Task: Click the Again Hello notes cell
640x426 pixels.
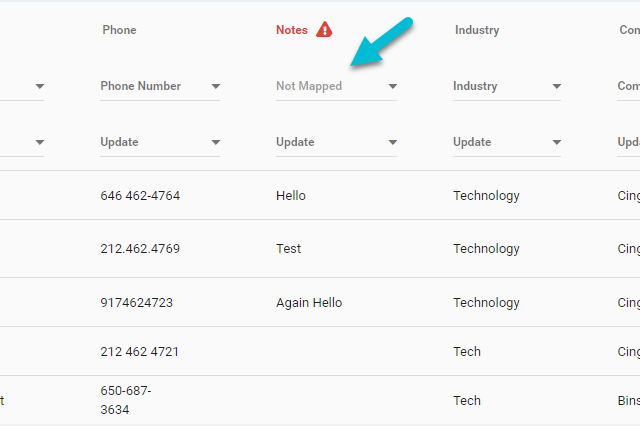Action: coord(309,302)
